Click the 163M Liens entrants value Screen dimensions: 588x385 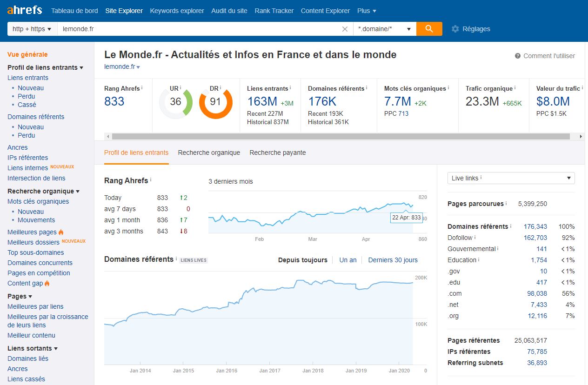click(262, 101)
